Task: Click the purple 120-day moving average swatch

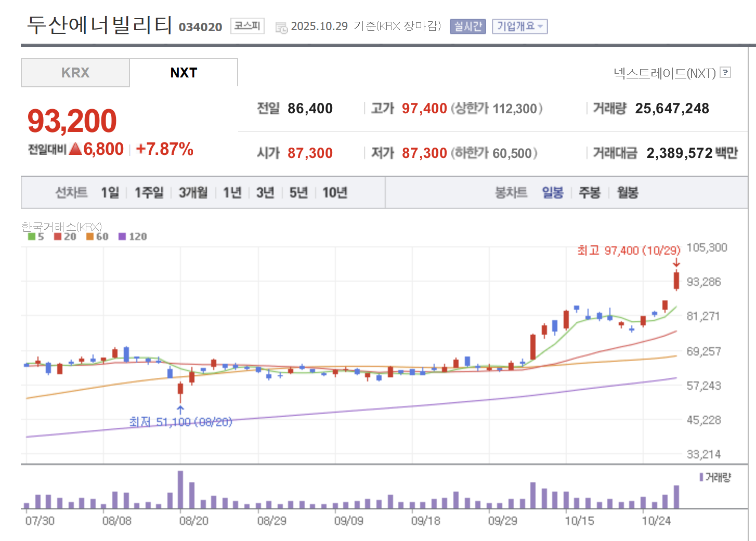Action: tap(122, 236)
